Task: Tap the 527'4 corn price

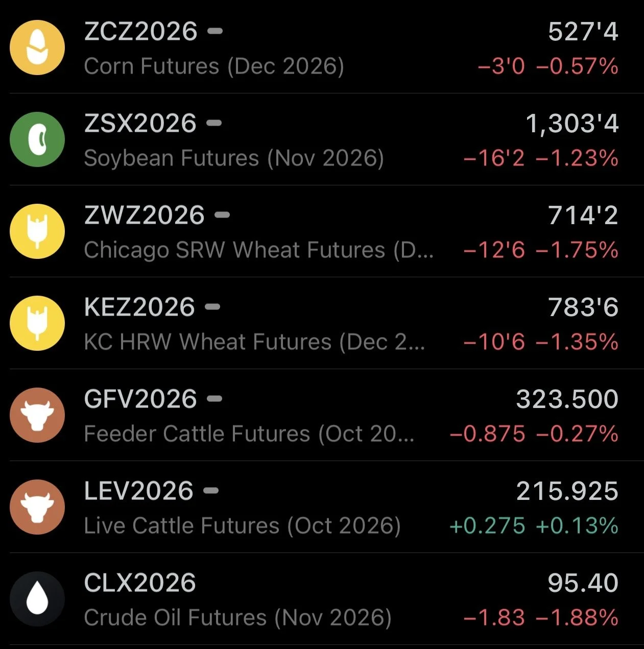Action: coord(583,32)
